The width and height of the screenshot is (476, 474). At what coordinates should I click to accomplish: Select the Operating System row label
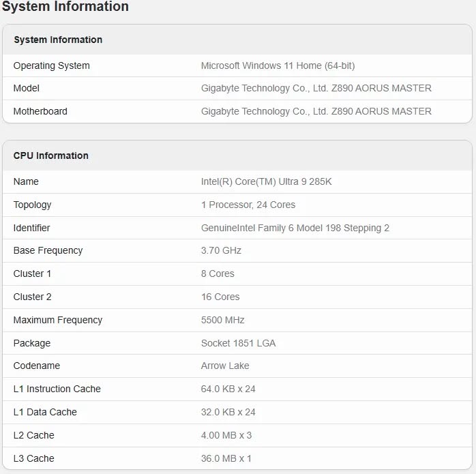[52, 66]
